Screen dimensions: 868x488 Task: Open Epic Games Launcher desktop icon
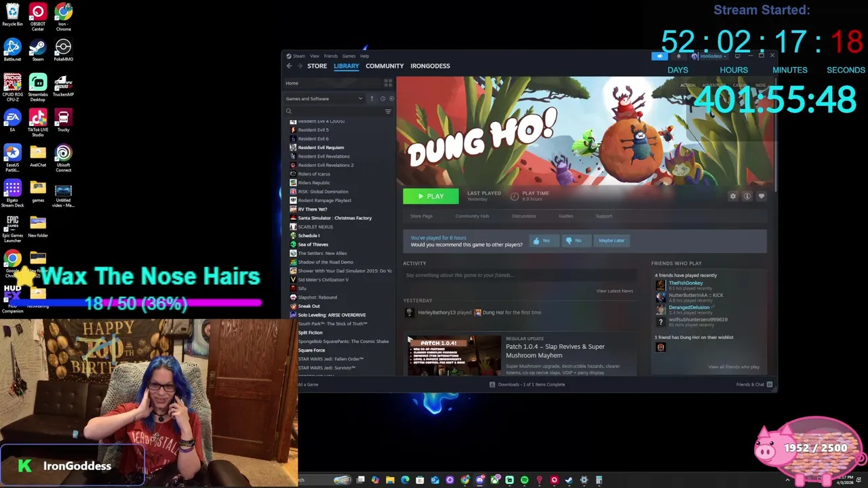pos(12,228)
